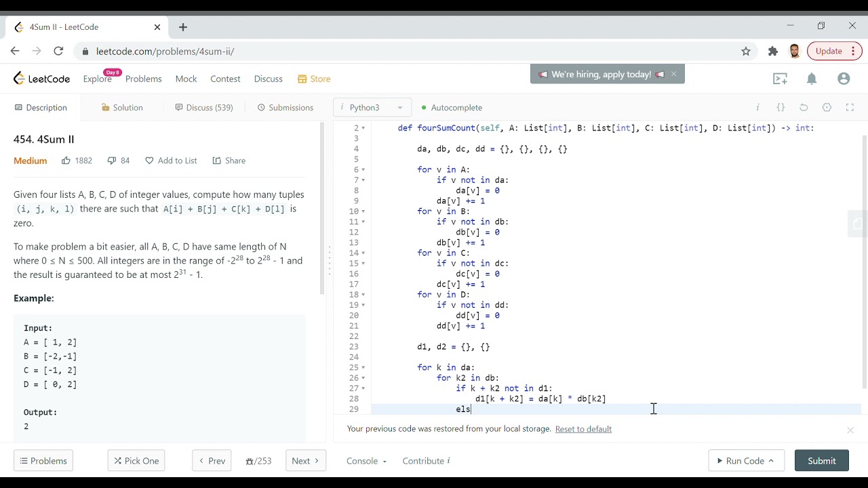Click the description panel scrollbar
868x488 pixels.
322,209
